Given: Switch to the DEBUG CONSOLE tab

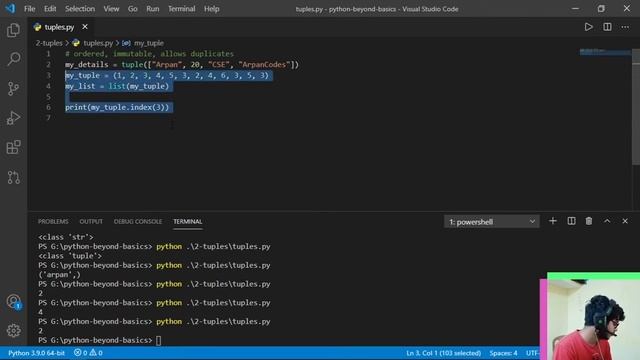Looking at the screenshot, I should (138, 221).
